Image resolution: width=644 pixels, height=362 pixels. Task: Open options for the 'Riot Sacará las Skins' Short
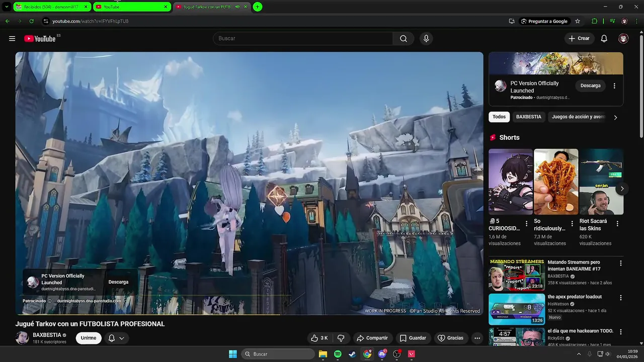point(617,224)
